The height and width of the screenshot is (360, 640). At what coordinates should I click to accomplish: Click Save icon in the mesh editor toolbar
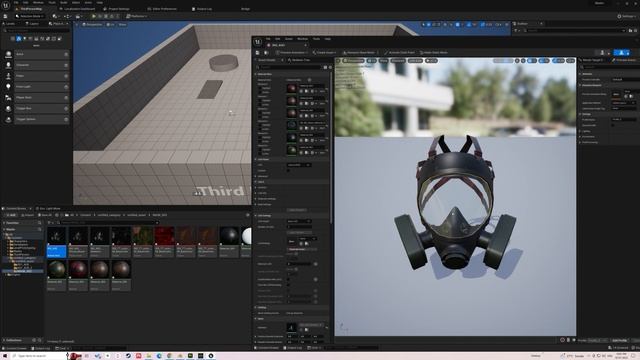tap(258, 53)
